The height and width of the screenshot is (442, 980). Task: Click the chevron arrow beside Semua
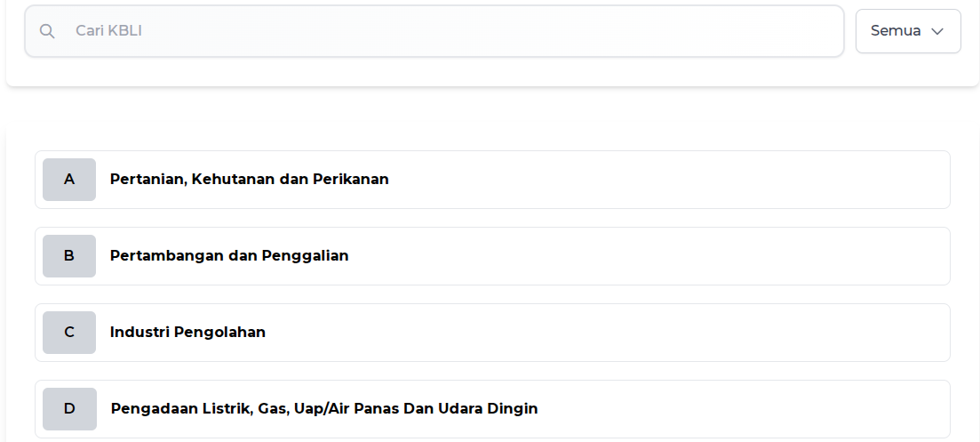coord(937,31)
